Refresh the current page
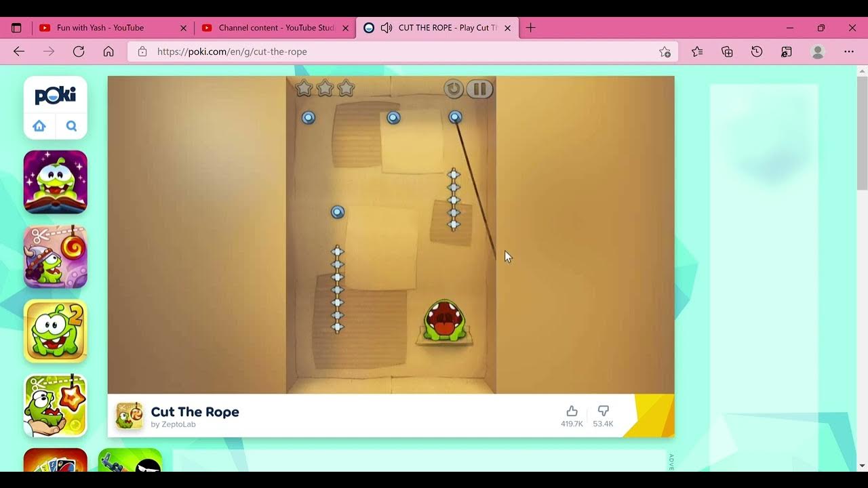This screenshot has height=488, width=868. coord(79,52)
